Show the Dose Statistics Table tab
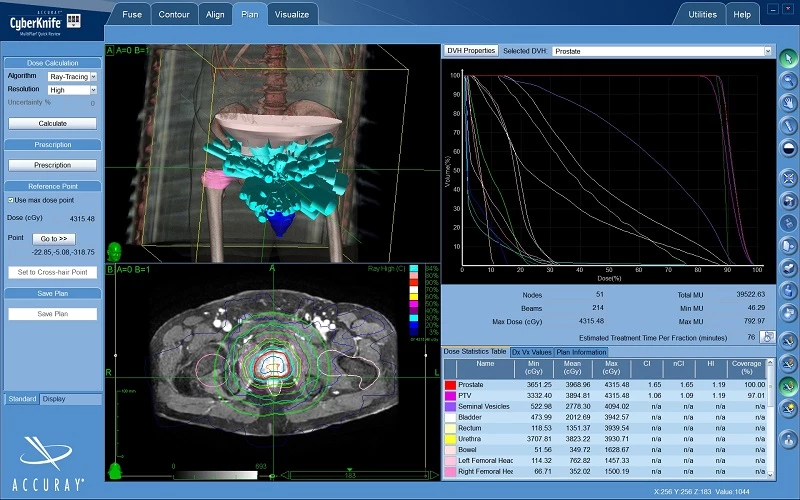The width and height of the screenshot is (800, 500). [475, 352]
